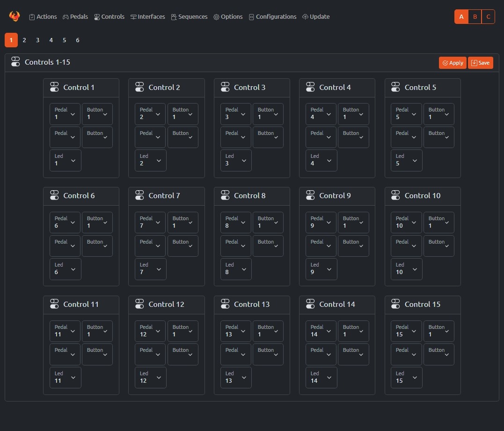504x431 pixels.
Task: Go to controls page 4
Action: [51, 40]
